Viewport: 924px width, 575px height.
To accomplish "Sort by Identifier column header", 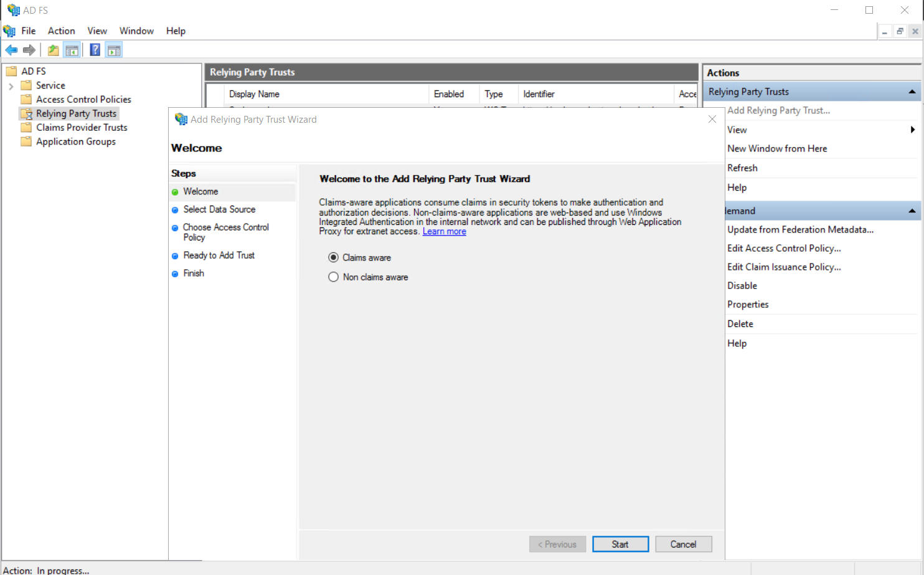I will (596, 94).
